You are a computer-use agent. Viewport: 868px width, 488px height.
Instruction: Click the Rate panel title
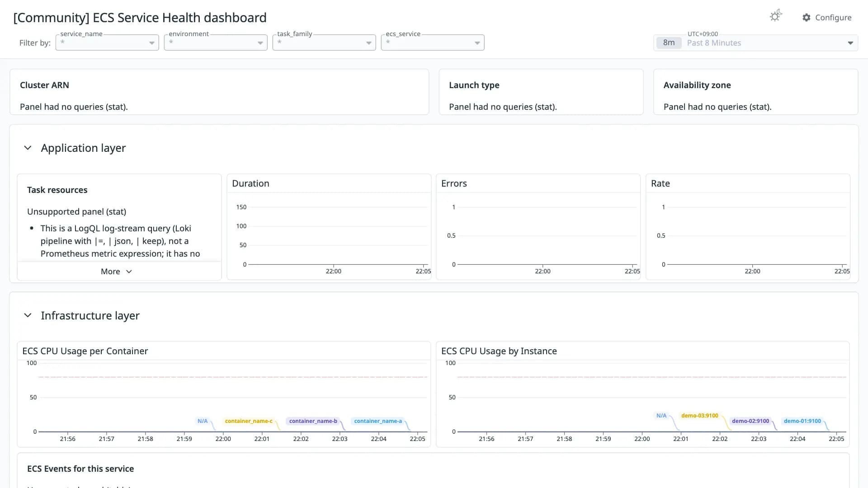coord(660,183)
